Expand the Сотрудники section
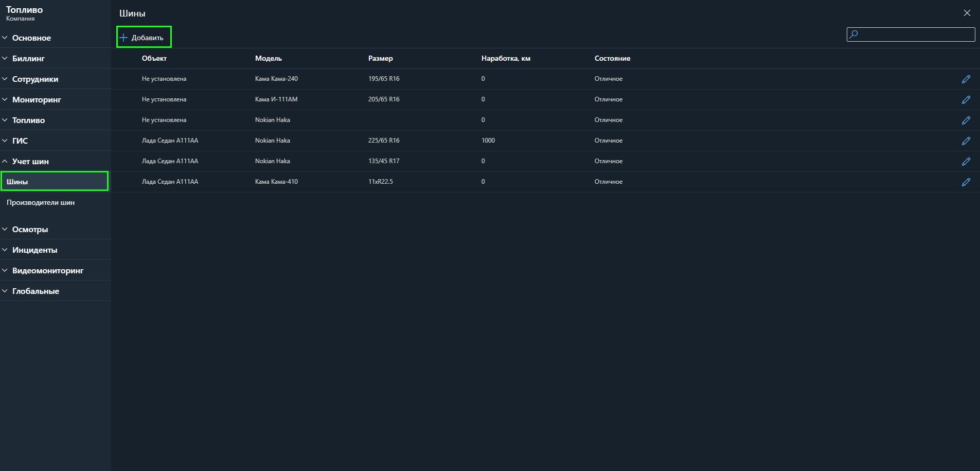 [35, 79]
